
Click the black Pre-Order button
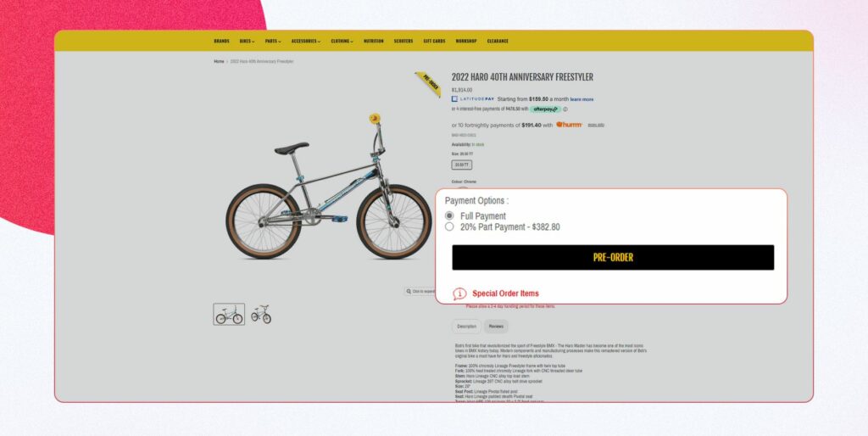613,258
